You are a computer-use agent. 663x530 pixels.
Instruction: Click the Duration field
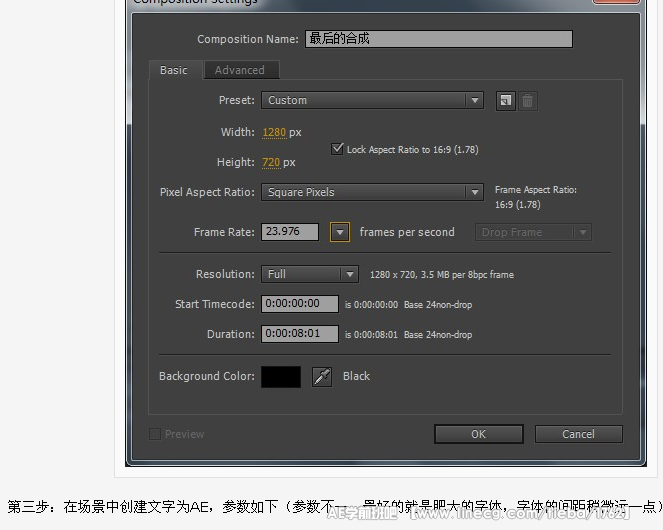(x=300, y=334)
